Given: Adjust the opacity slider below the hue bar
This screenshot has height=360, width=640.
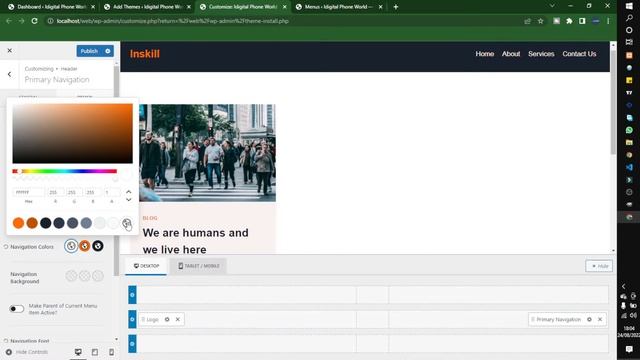Looking at the screenshot, I should 64,179.
